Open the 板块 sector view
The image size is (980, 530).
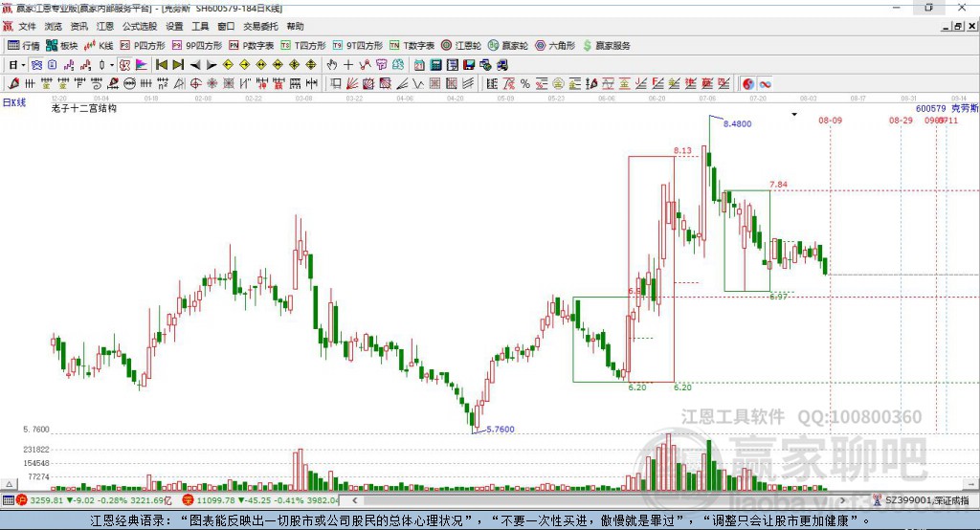(61, 46)
